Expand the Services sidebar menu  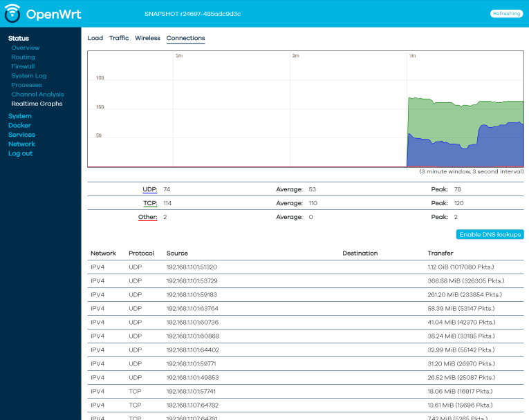21,135
